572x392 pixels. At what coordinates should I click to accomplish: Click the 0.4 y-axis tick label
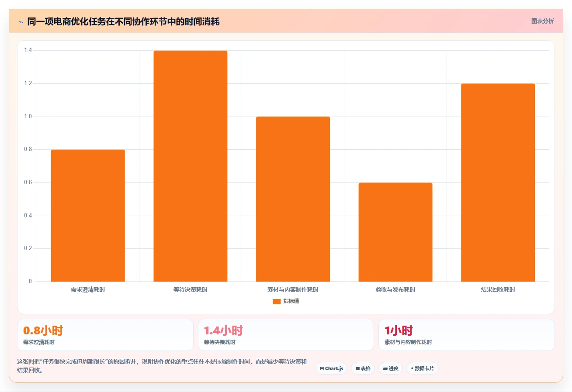28,216
